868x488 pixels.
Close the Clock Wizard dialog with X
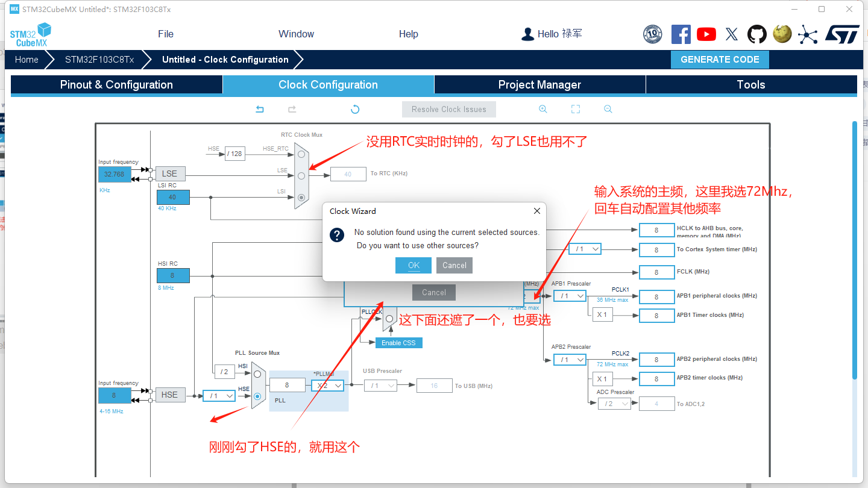537,211
